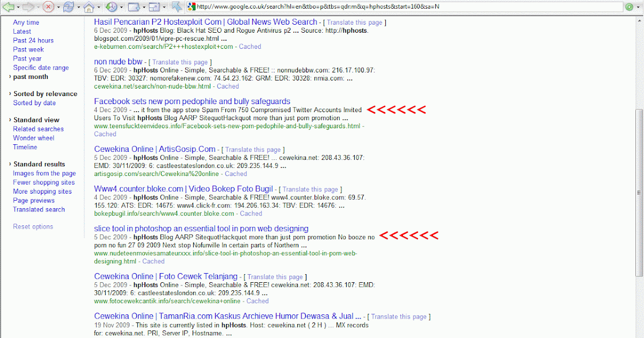644x338 pixels.
Task: Open the dropdown next to the Reload icon
Action: click(78, 8)
